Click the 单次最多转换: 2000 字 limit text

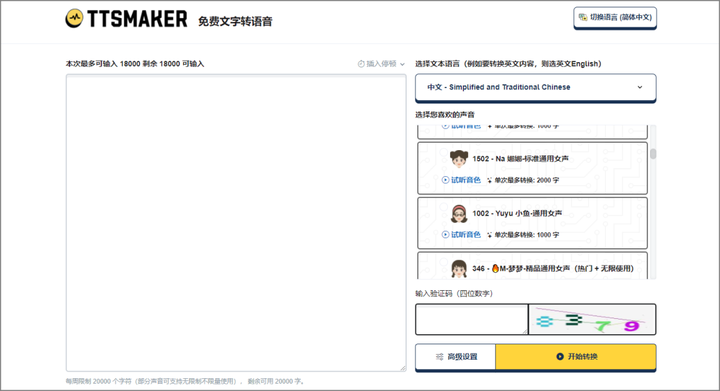pyautogui.click(x=527, y=180)
